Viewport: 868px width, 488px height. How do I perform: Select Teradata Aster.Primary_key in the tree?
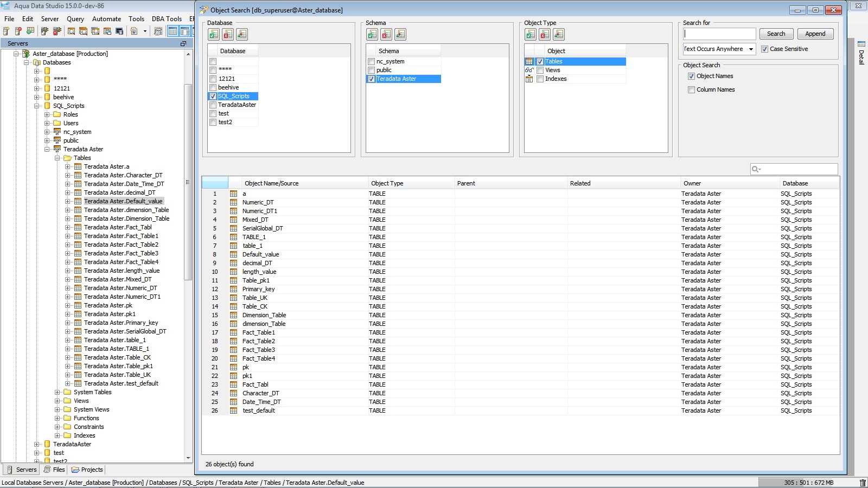click(x=121, y=323)
